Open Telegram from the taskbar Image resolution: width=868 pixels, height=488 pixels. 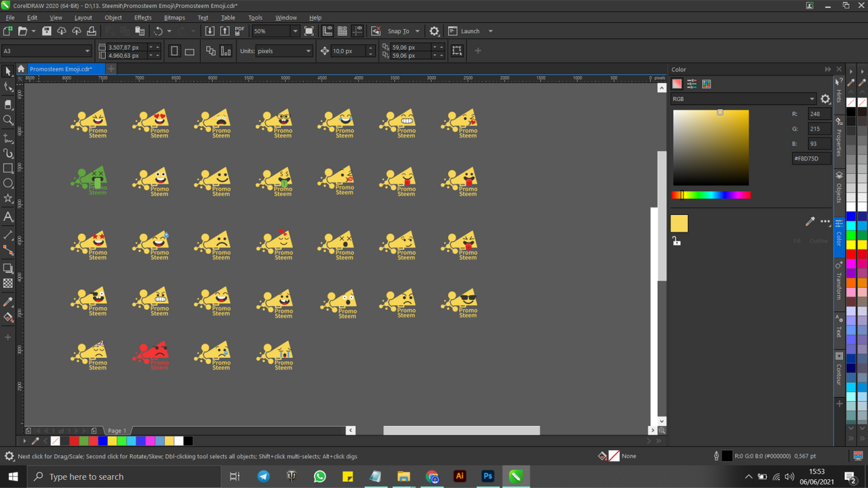pyautogui.click(x=263, y=476)
